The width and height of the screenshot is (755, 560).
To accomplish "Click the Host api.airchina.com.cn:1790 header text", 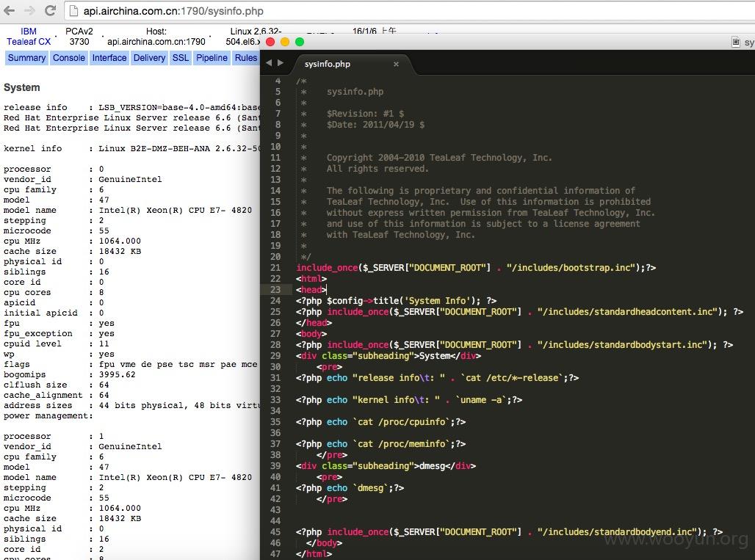I will coord(156,37).
